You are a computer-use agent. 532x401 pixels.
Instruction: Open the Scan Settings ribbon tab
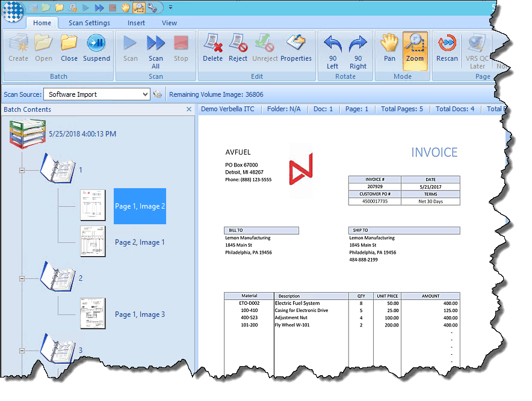click(89, 23)
